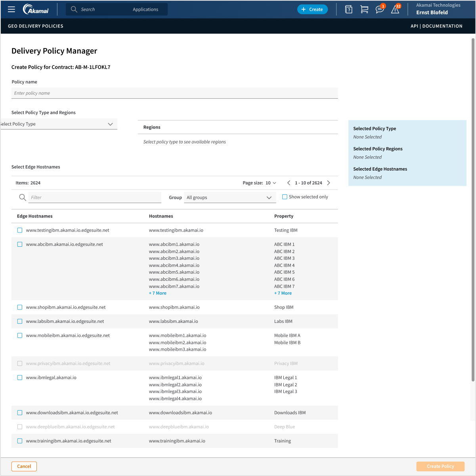
Task: Open the help documentation book icon
Action: pos(348,9)
